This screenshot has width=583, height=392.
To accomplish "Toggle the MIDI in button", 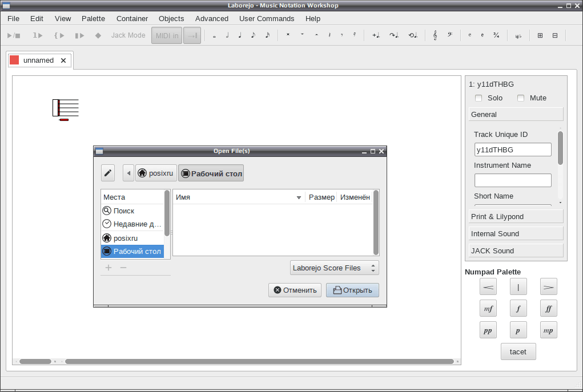I will (167, 36).
